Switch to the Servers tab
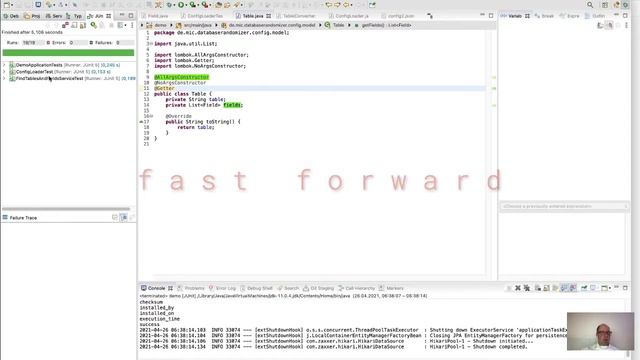Screen dimensions: 640x360 [x=54, y=16]
